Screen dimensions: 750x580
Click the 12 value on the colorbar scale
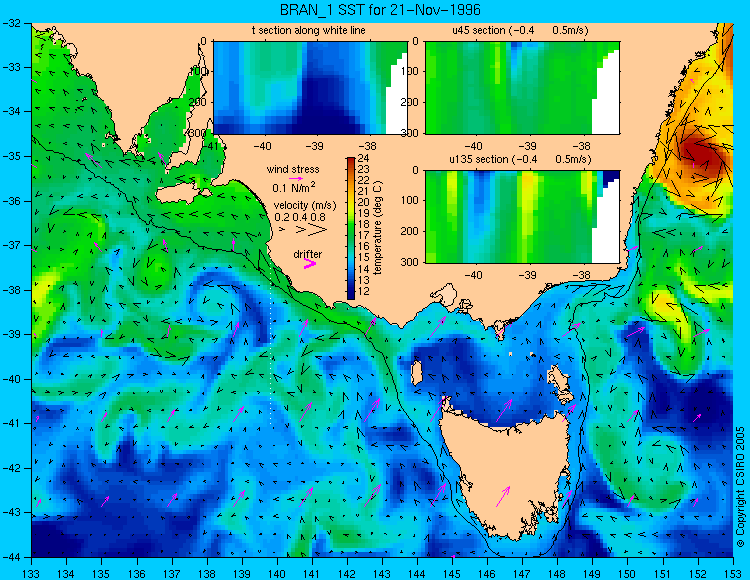[363, 291]
